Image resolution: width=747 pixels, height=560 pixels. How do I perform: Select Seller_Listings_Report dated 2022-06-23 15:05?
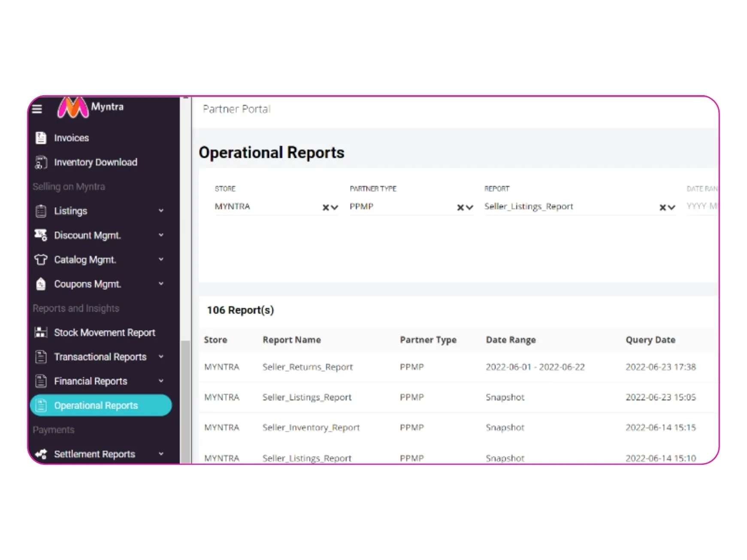[307, 397]
